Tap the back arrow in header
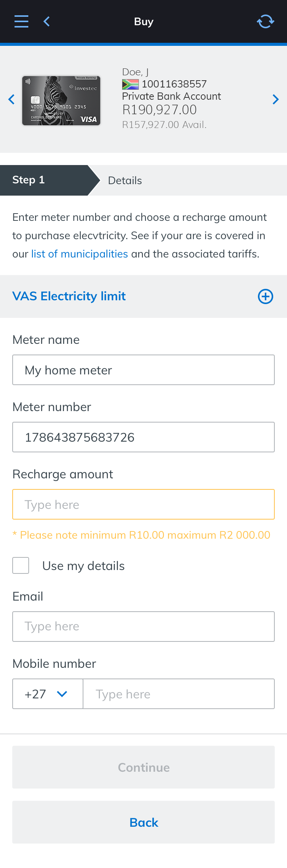This screenshot has width=287, height=868. pyautogui.click(x=47, y=21)
